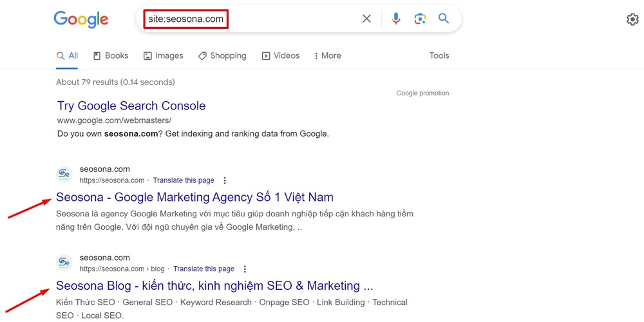Open Google Lens image search

(420, 19)
